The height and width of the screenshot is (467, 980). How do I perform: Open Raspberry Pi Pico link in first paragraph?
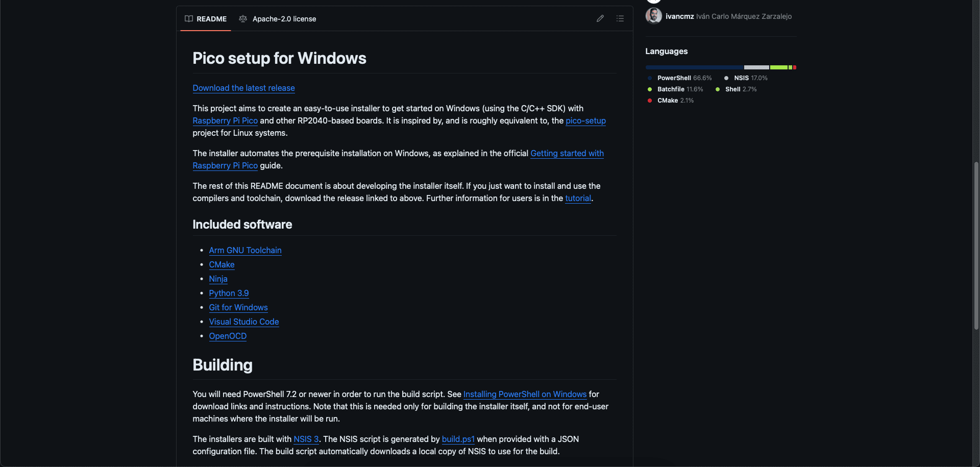[225, 120]
